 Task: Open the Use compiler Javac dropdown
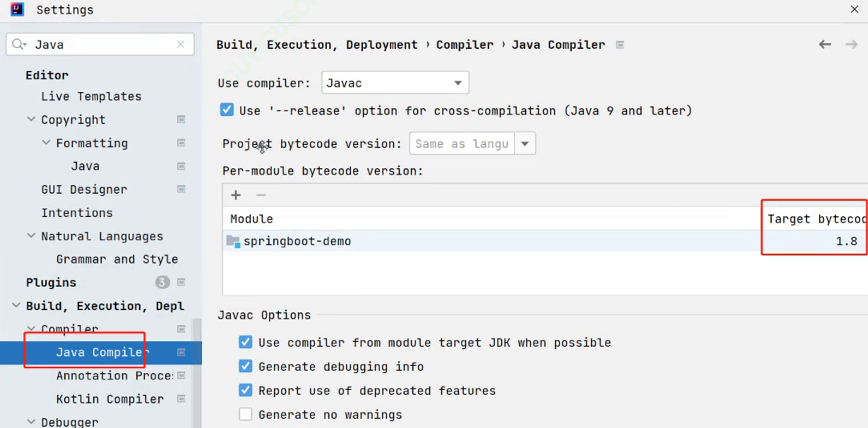click(x=395, y=83)
